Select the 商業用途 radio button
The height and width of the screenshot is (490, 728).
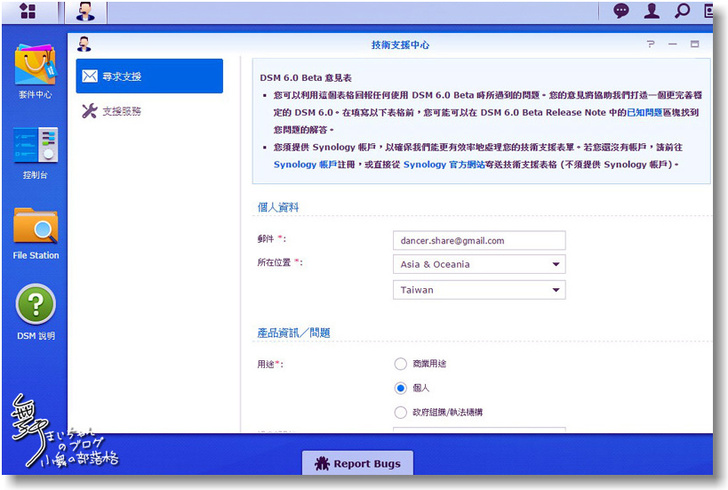pyautogui.click(x=400, y=364)
